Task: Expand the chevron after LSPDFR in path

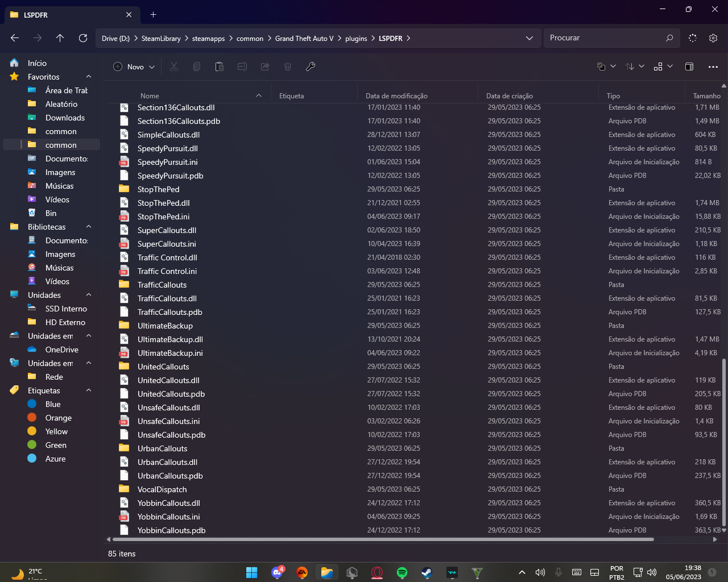Action: 408,39
